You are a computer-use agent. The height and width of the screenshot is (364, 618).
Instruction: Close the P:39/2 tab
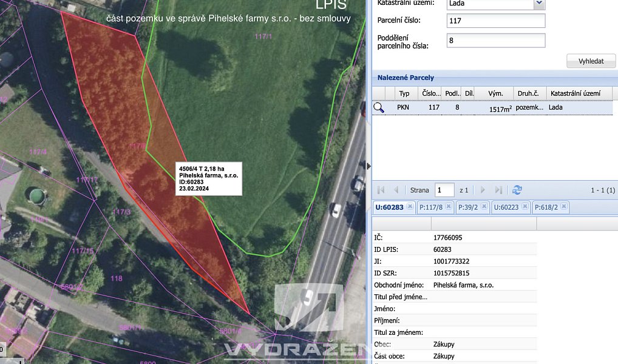coord(484,206)
